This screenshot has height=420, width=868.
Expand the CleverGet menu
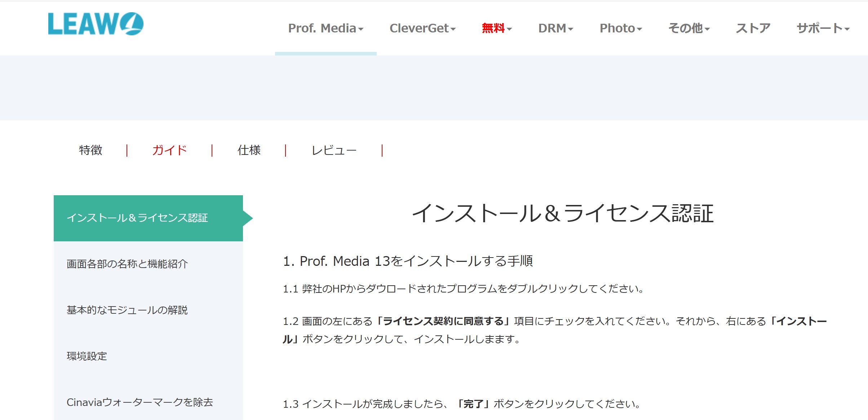pos(422,28)
